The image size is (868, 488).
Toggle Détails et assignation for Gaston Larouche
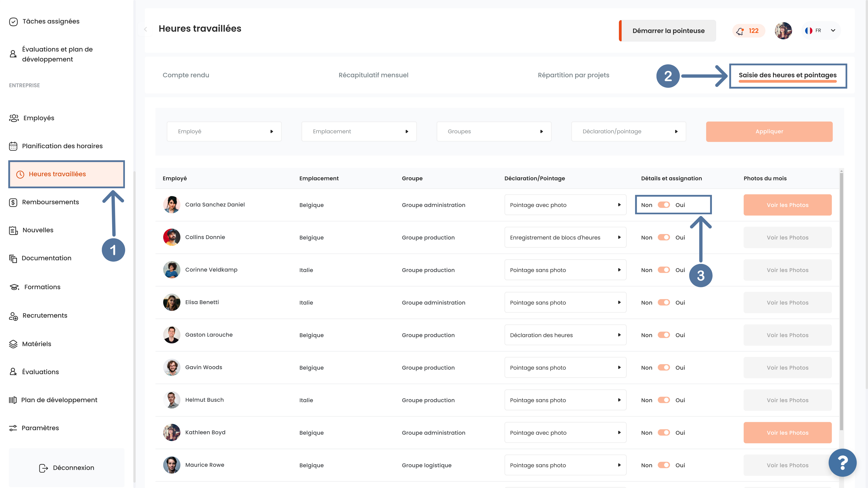(x=664, y=335)
